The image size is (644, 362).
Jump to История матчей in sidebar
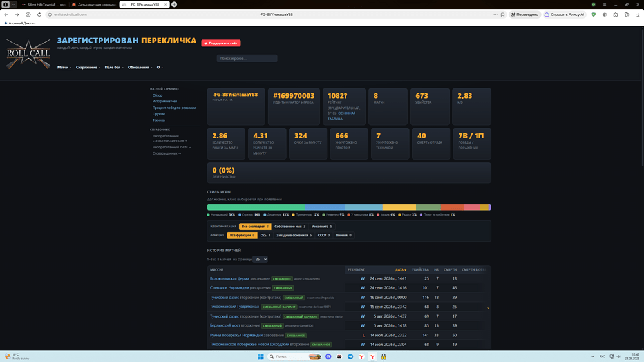tap(165, 102)
